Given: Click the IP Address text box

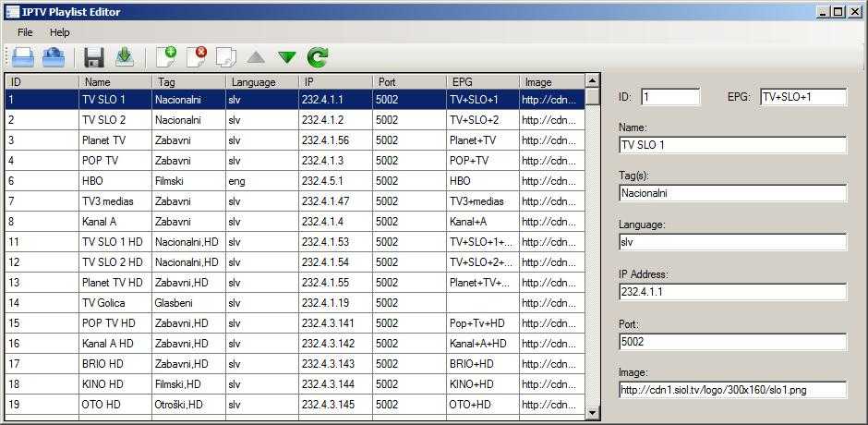Looking at the screenshot, I should pyautogui.click(x=733, y=292).
